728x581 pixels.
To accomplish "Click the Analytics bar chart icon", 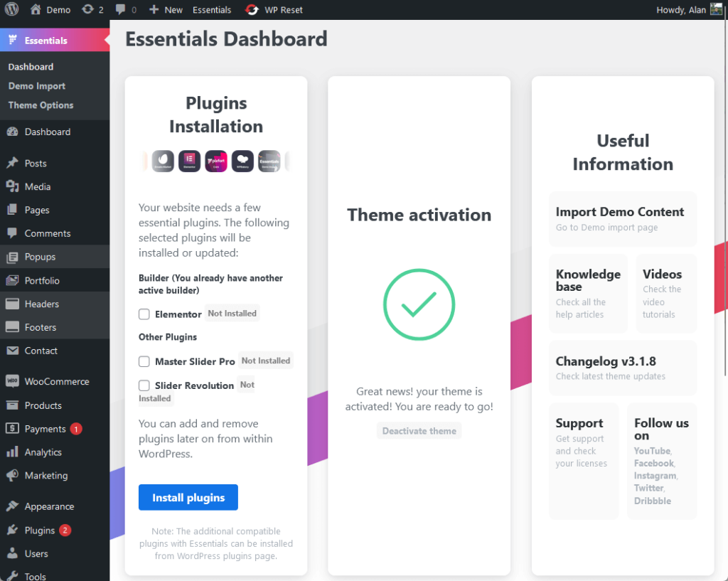I will (13, 452).
